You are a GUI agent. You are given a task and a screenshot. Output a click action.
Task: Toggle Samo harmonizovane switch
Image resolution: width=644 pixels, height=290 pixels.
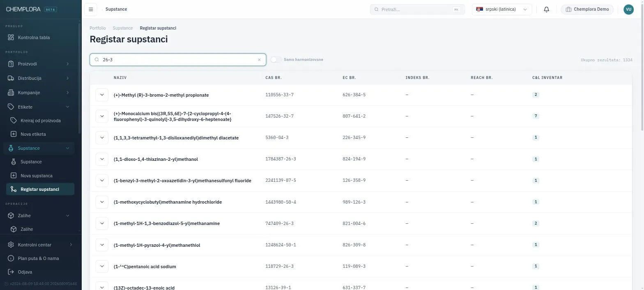point(276,60)
